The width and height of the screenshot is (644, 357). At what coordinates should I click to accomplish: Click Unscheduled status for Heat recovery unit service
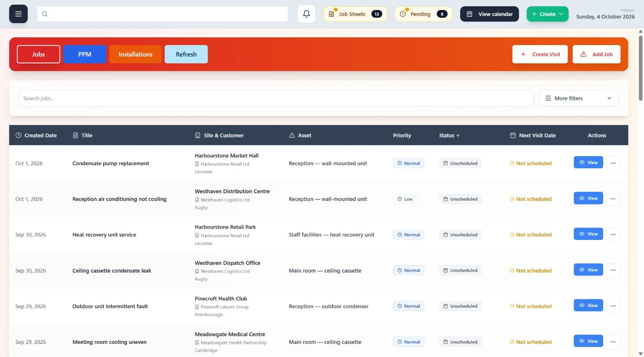460,235
